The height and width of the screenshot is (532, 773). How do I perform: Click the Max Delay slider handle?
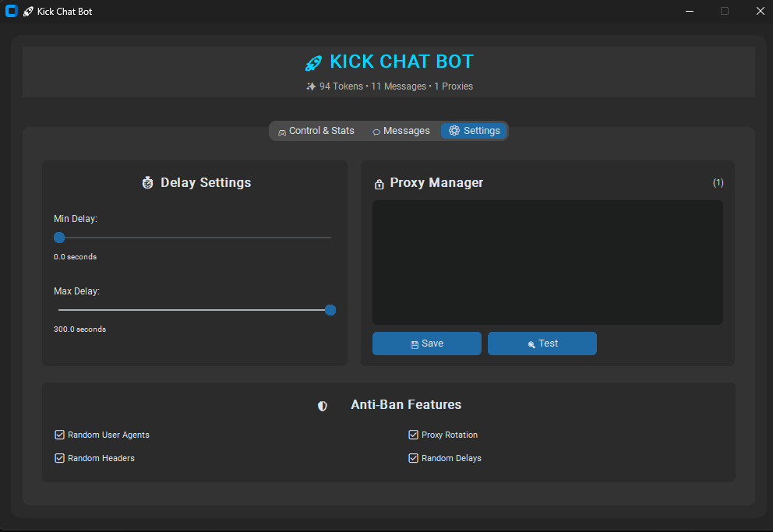(x=330, y=310)
